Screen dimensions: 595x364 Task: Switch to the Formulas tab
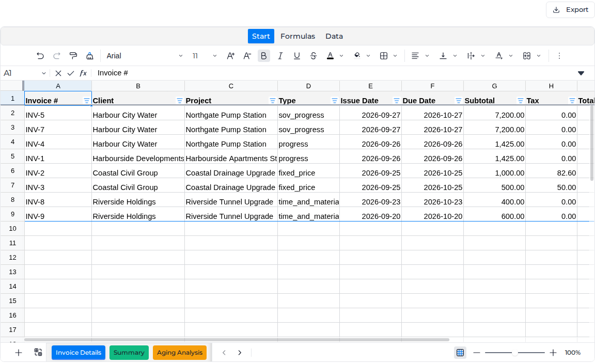(x=297, y=36)
